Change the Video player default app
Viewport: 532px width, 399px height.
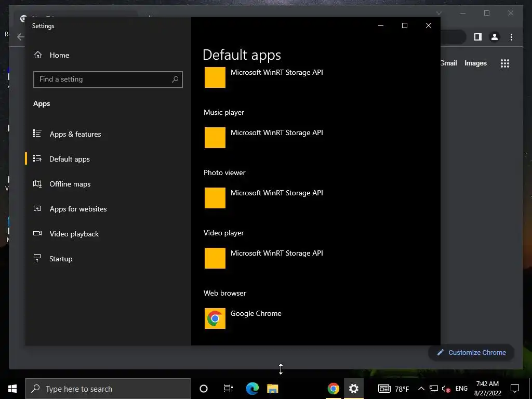point(263,258)
